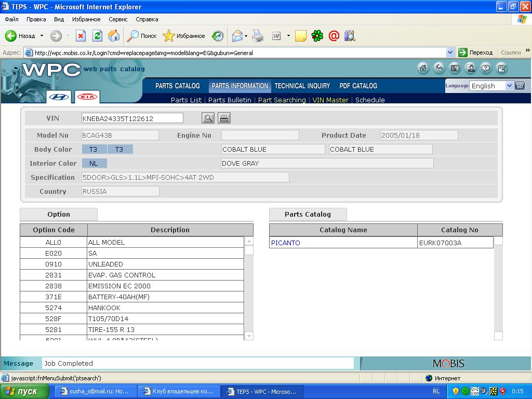Click the option list scroll down arrow

coord(249,336)
